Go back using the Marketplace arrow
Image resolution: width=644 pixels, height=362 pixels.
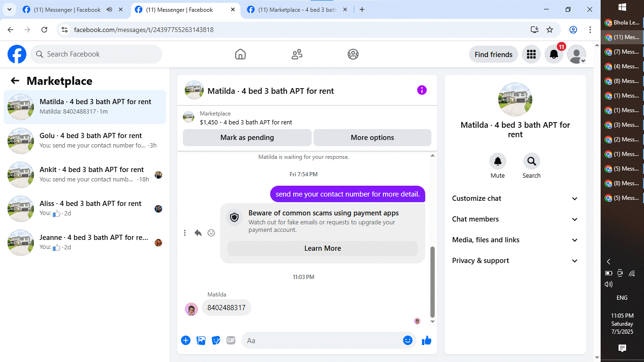coord(15,81)
